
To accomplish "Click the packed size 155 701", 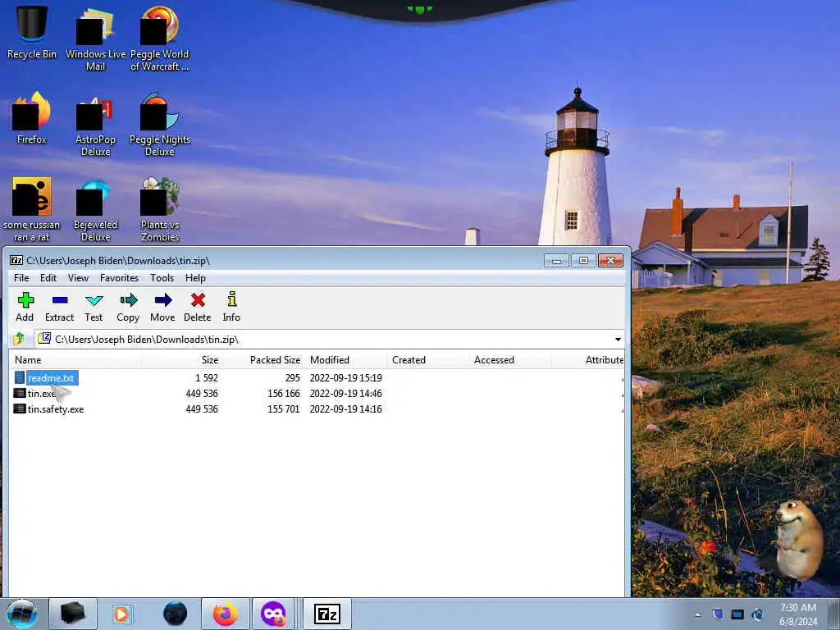I will (283, 409).
